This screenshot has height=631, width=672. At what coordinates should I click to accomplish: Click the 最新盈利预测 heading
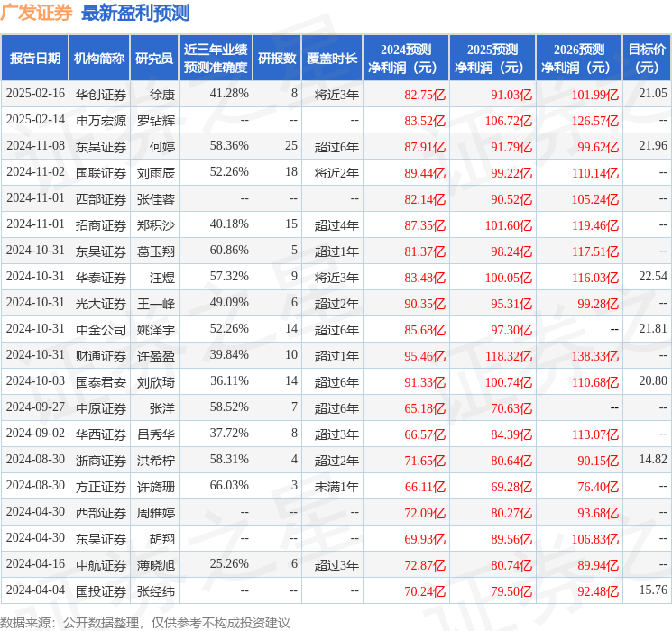tap(135, 13)
